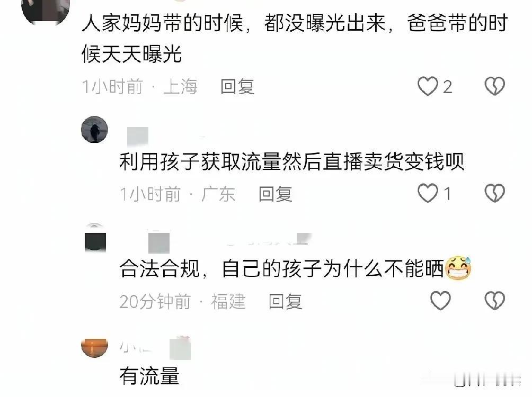
Task: Select the top comment about 妈妈带的时候
Action: click(295, 38)
